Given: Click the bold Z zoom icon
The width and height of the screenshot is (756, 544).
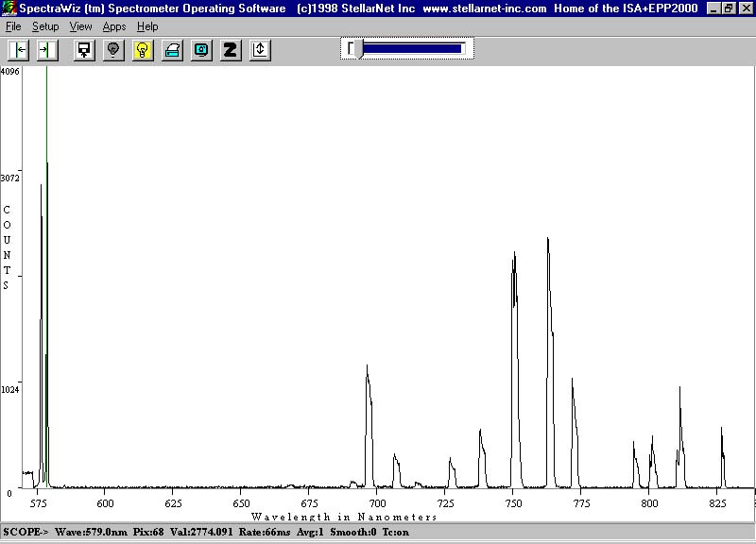Looking at the screenshot, I should coord(231,50).
